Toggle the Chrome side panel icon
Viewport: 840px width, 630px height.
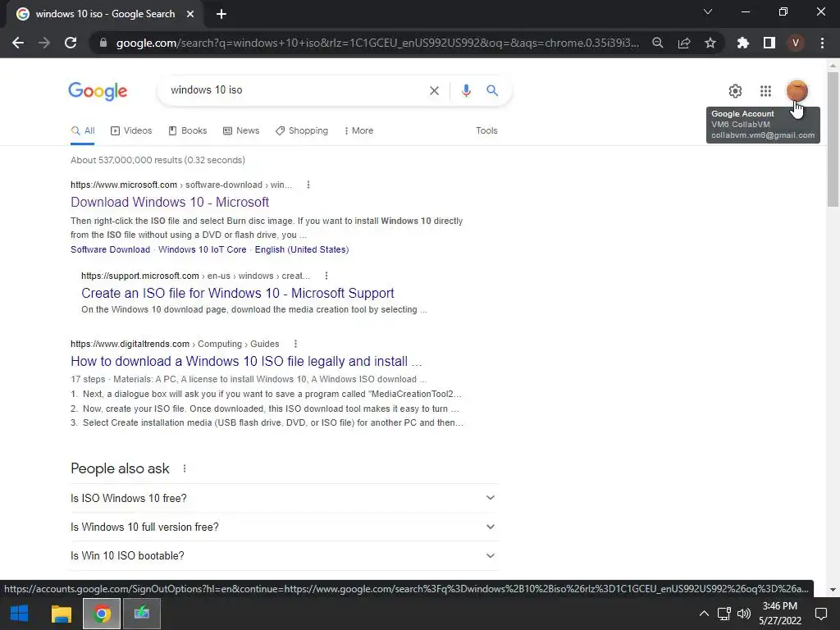point(769,43)
